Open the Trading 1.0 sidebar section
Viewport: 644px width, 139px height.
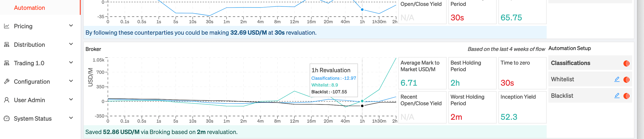click(40, 63)
